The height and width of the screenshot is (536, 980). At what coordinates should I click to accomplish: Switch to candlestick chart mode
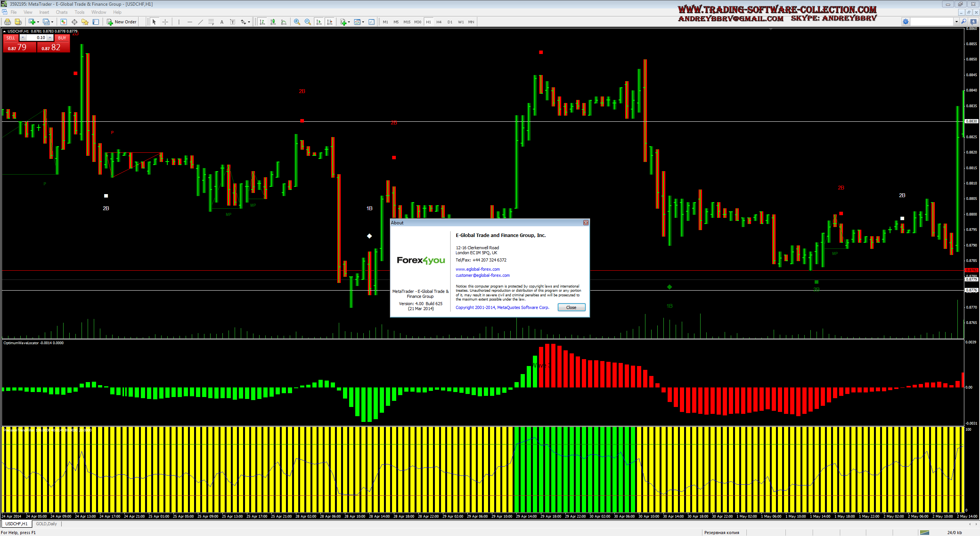pos(273,22)
